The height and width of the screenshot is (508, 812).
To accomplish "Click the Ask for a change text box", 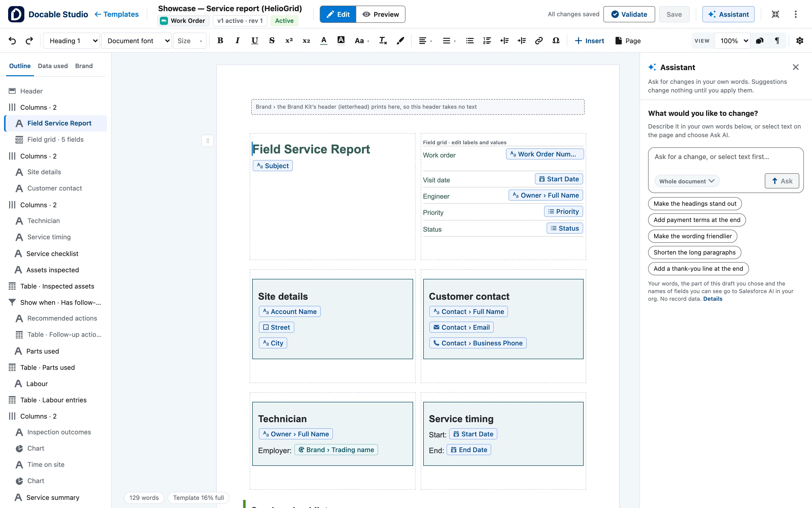I will (x=725, y=157).
